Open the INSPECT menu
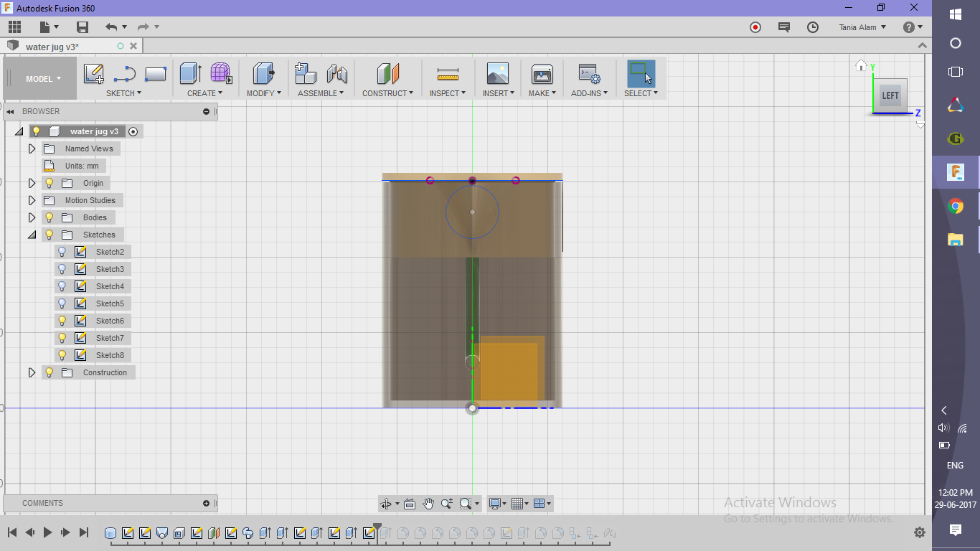 coord(448,93)
